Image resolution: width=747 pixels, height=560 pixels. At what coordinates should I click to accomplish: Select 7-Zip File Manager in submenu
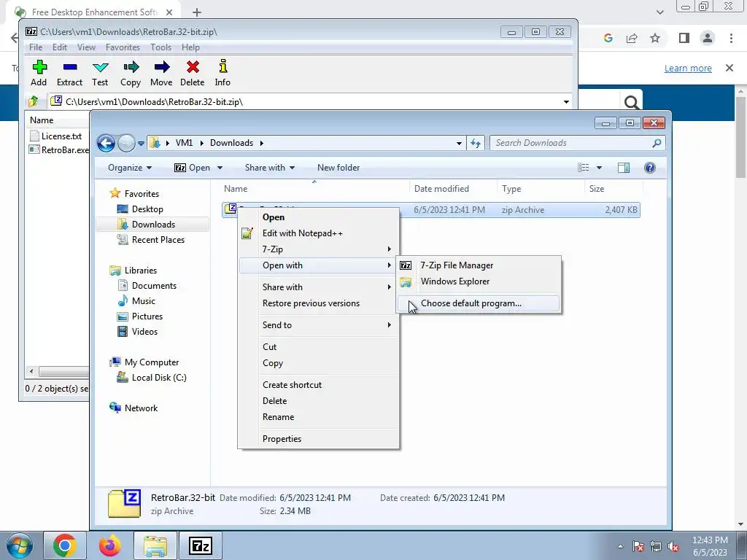[x=479, y=265]
